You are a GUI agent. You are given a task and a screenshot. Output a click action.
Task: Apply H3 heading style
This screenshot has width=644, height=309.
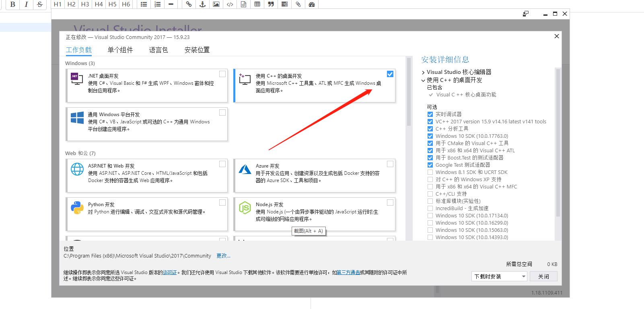pos(85,4)
